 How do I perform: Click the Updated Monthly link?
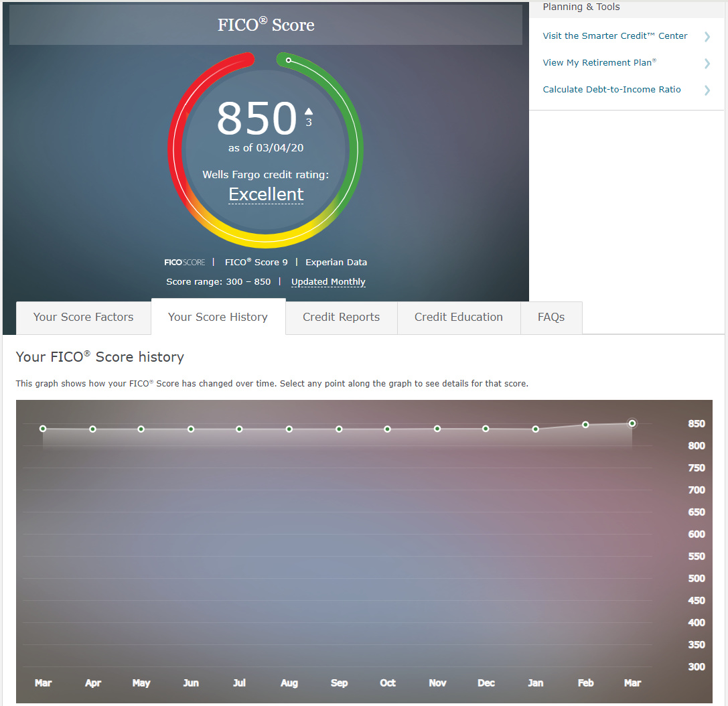(328, 282)
